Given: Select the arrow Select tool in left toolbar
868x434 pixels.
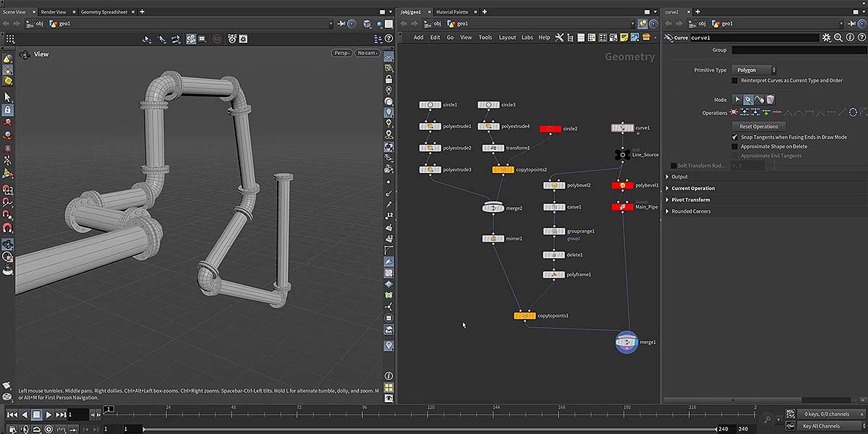Looking at the screenshot, I should click(7, 96).
